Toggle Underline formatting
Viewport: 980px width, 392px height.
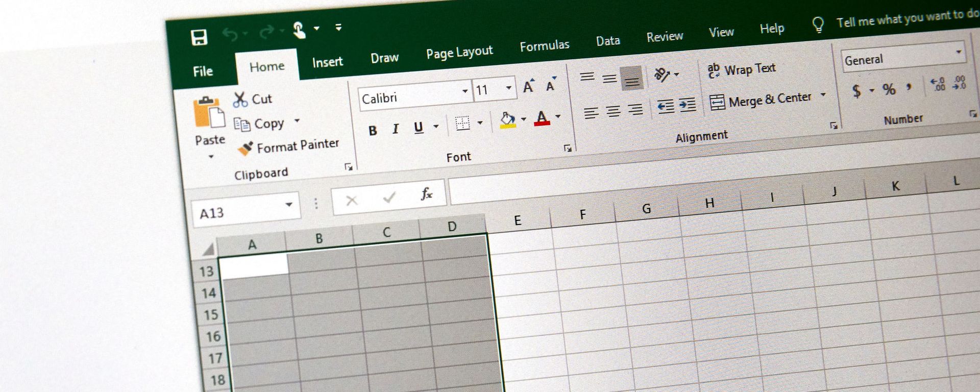[419, 127]
